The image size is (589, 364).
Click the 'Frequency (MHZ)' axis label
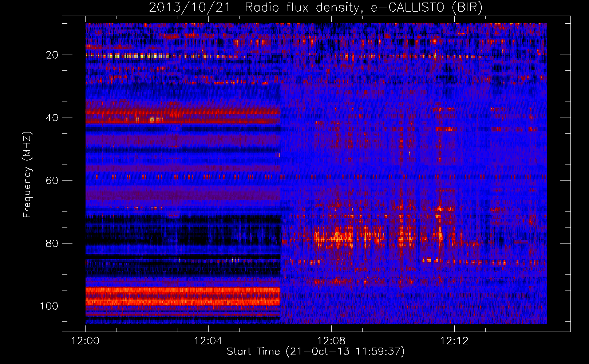click(27, 174)
